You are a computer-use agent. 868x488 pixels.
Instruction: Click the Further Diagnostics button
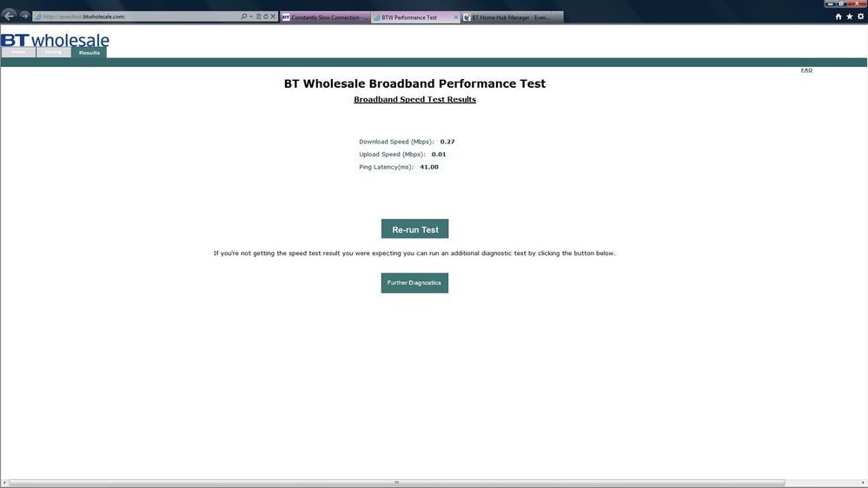click(x=414, y=283)
